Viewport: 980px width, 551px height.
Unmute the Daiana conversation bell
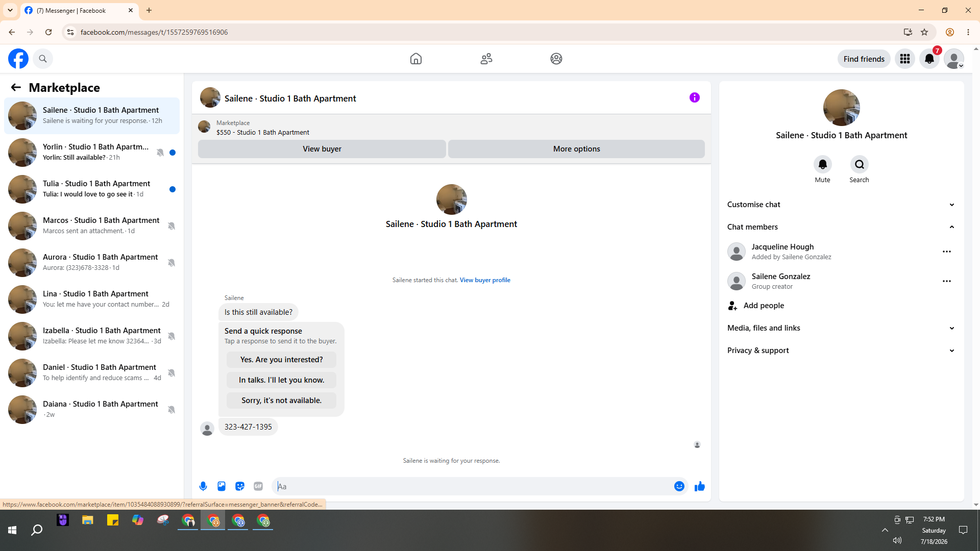[x=171, y=410]
